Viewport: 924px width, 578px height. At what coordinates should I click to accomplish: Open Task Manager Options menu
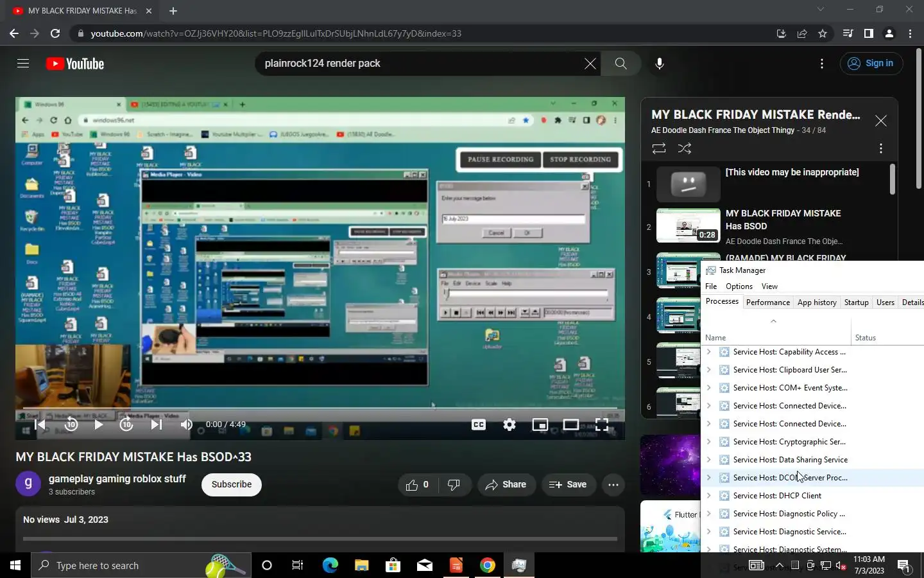pos(739,286)
